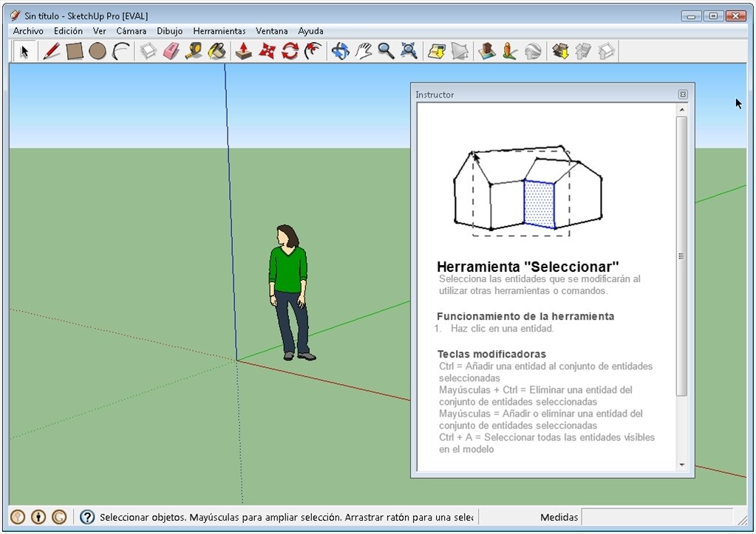Open the Edición menu
This screenshot has height=534, width=756.
[x=68, y=31]
